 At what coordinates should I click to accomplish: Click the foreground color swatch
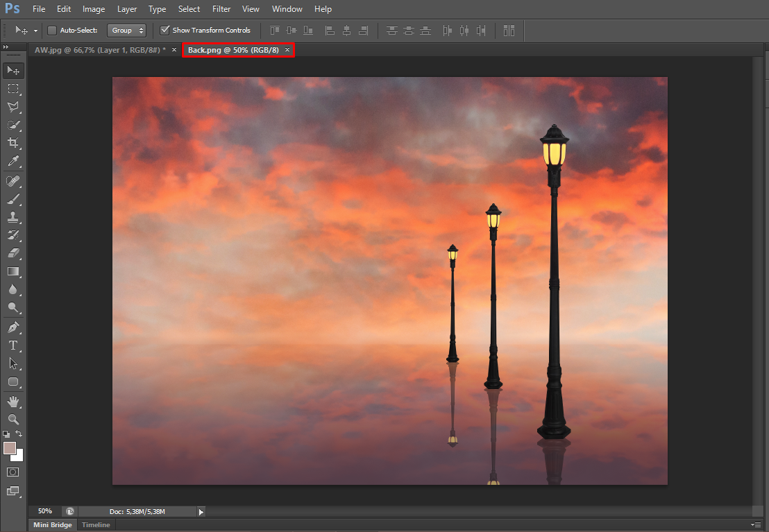[10, 448]
